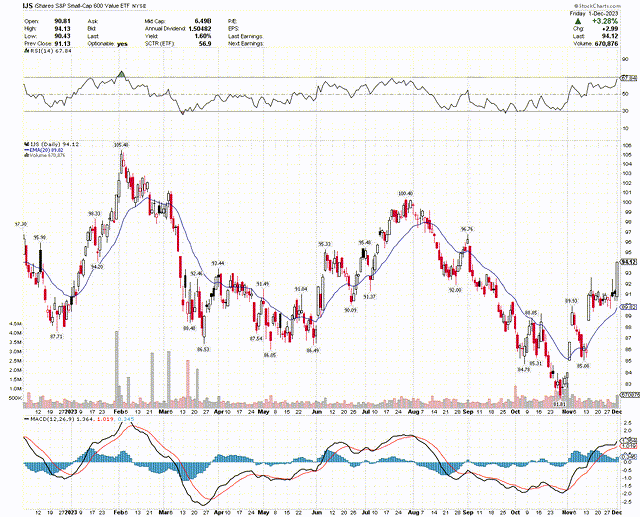Click the MACD(12,26,9) legend label
This screenshot has height=517, width=640.
(x=50, y=419)
